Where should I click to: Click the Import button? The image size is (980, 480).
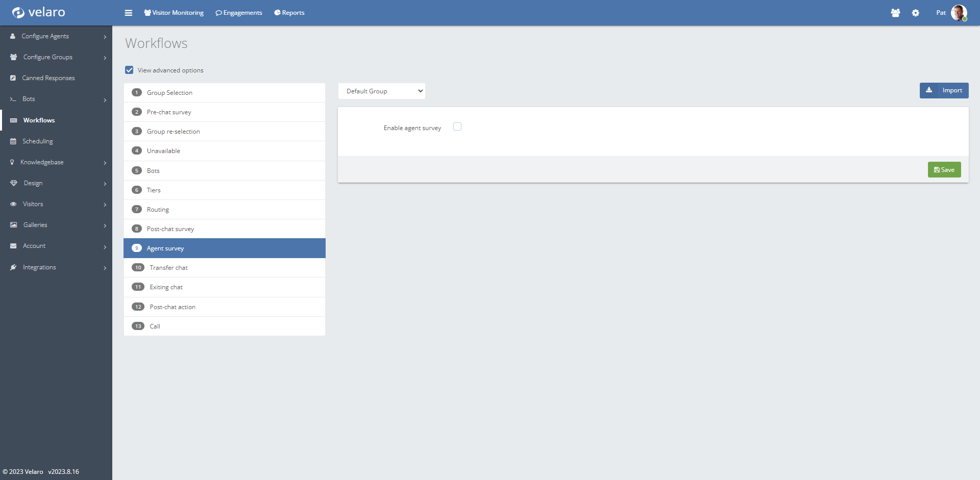point(944,90)
